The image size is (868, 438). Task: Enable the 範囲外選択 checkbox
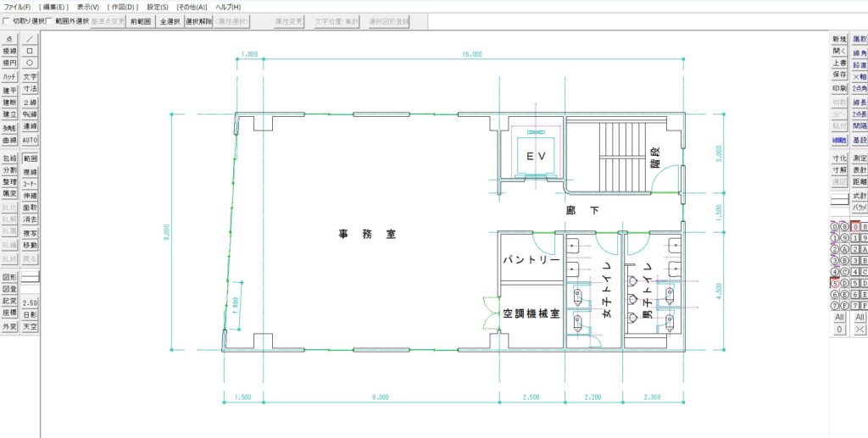click(48, 21)
